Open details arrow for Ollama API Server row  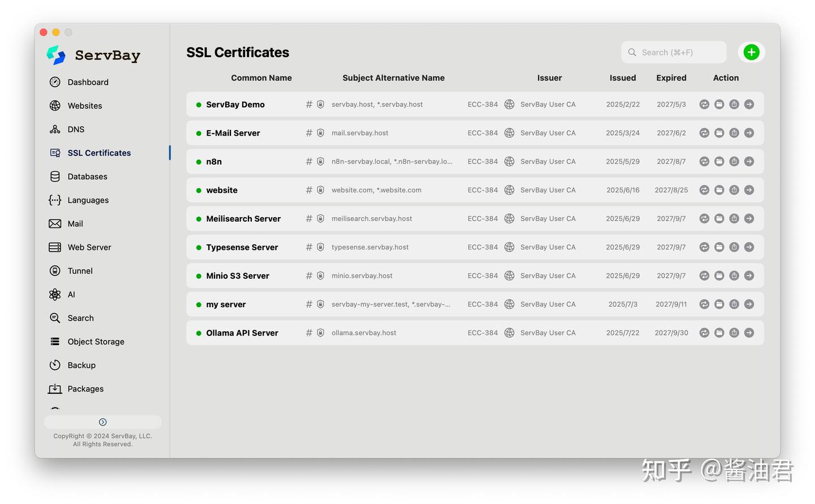(x=749, y=333)
